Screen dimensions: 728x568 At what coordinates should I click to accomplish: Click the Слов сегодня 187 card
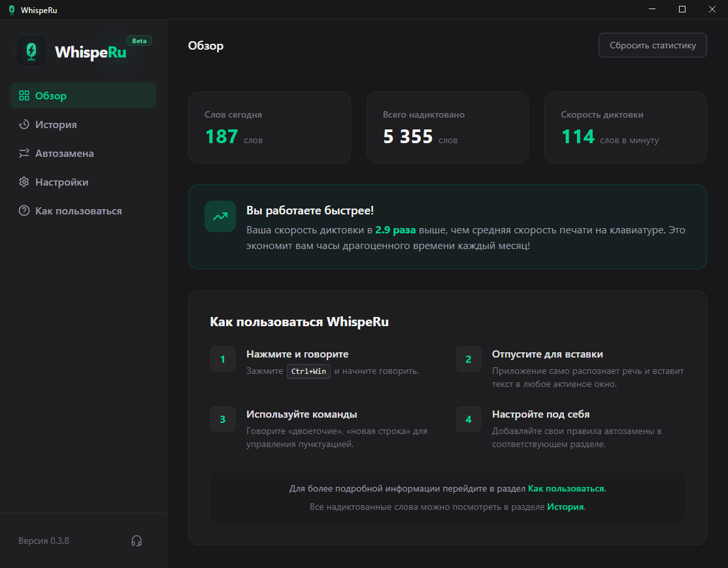(269, 127)
